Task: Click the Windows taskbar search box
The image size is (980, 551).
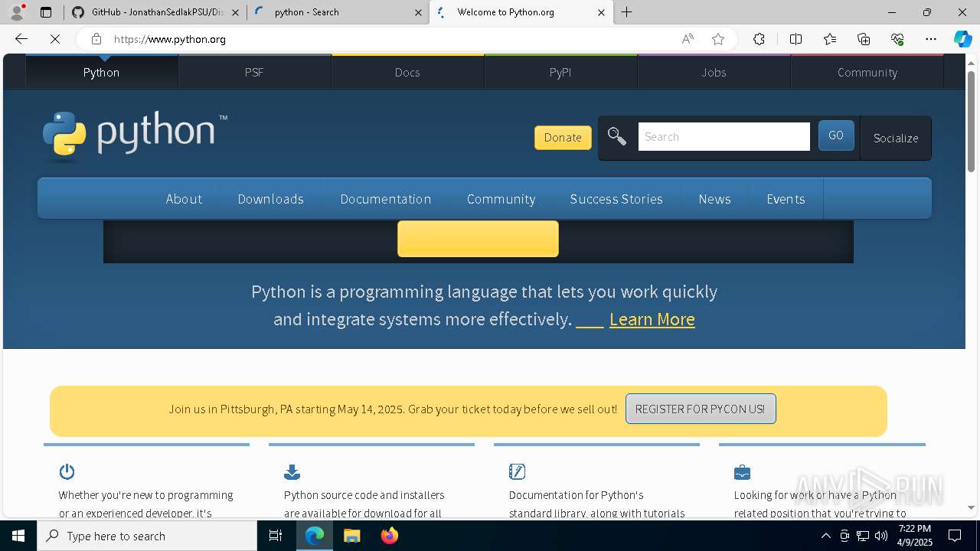Action: coord(147,536)
